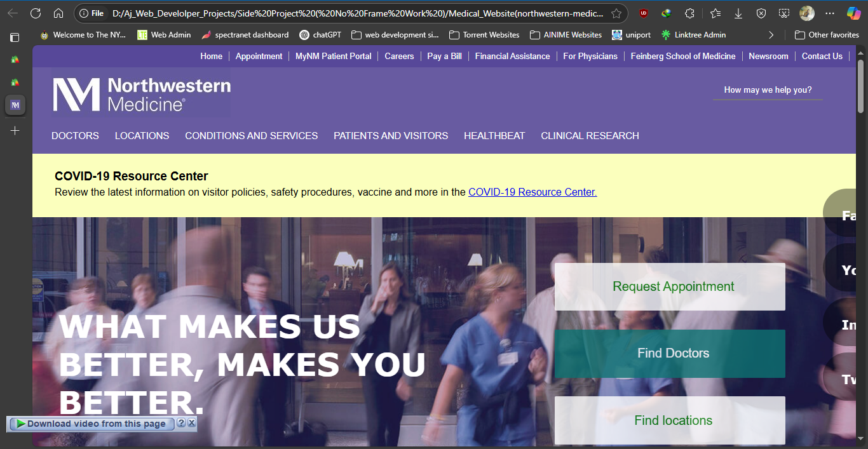Open Copilot from the browser toolbar
This screenshot has height=449, width=868.
(853, 13)
